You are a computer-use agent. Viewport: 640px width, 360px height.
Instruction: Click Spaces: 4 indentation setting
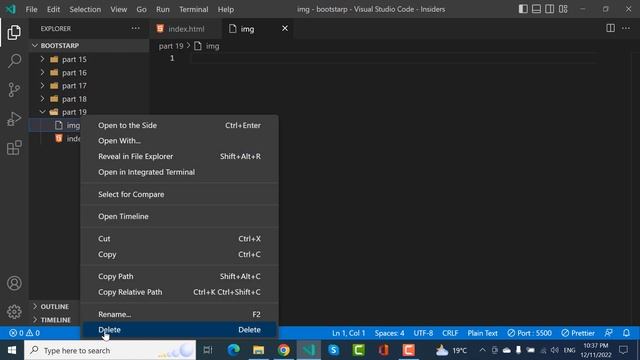(x=389, y=333)
